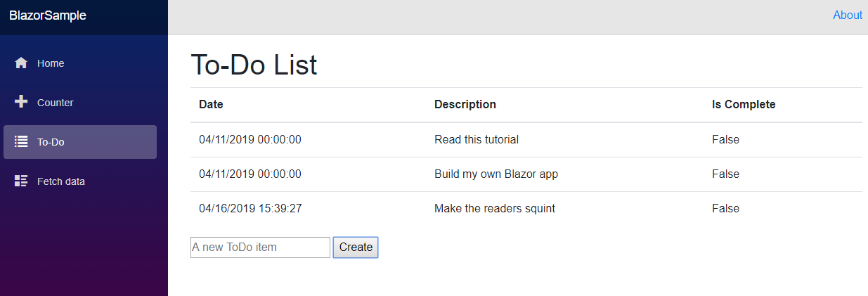Click the Date column header

click(211, 104)
